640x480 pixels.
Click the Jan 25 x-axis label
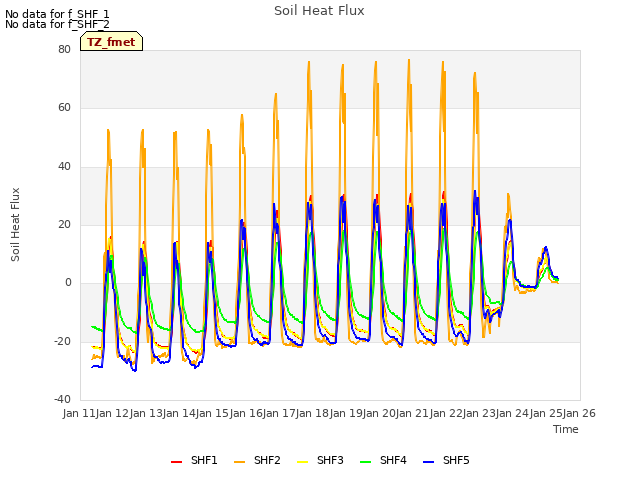(546, 413)
